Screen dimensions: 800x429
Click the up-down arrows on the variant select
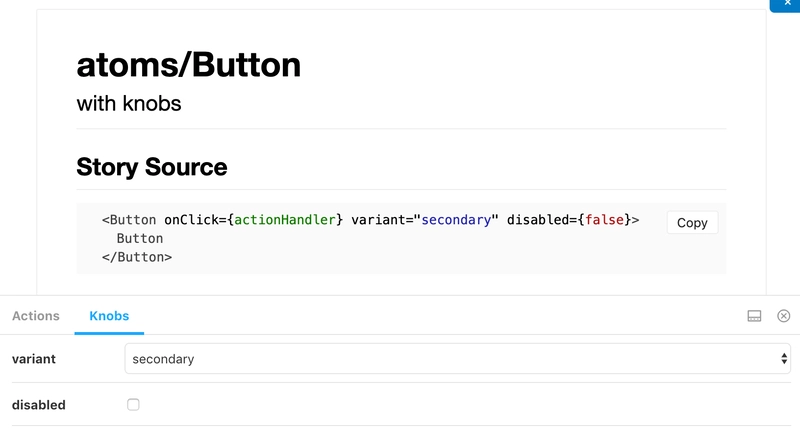coord(784,359)
